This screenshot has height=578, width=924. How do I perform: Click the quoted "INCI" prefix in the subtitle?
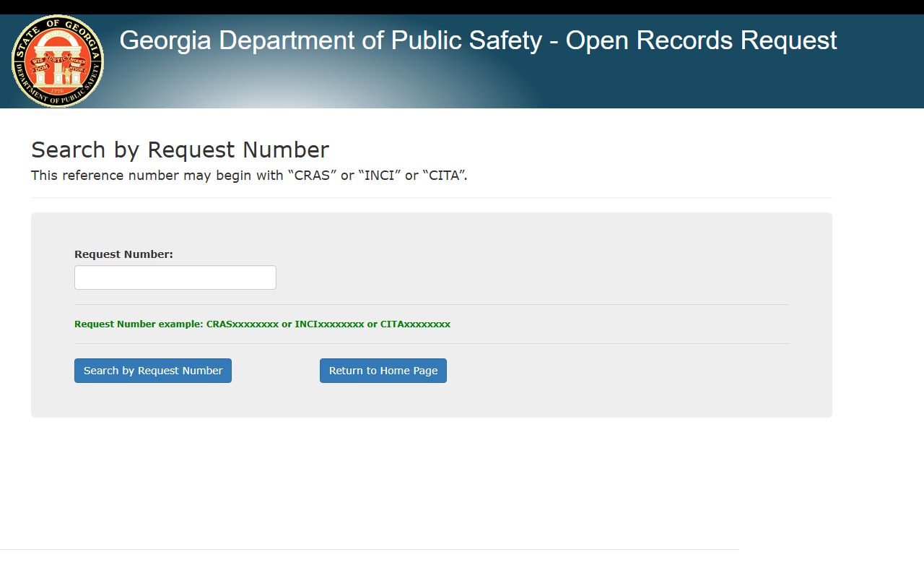(x=379, y=176)
